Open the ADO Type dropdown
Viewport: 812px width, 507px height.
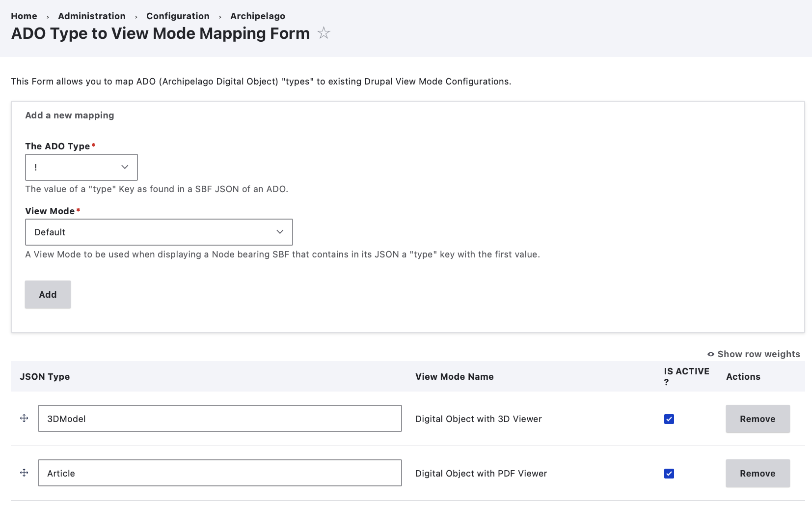pyautogui.click(x=81, y=167)
